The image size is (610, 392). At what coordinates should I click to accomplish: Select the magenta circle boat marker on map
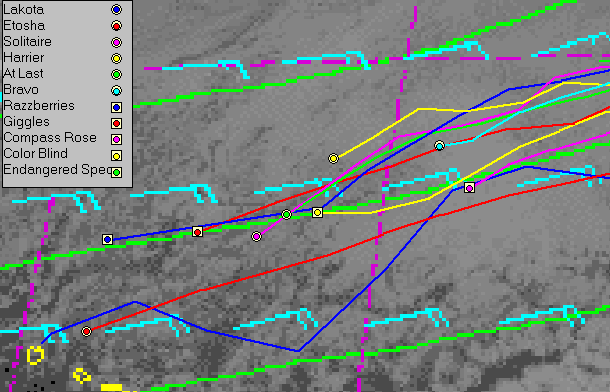(x=256, y=236)
